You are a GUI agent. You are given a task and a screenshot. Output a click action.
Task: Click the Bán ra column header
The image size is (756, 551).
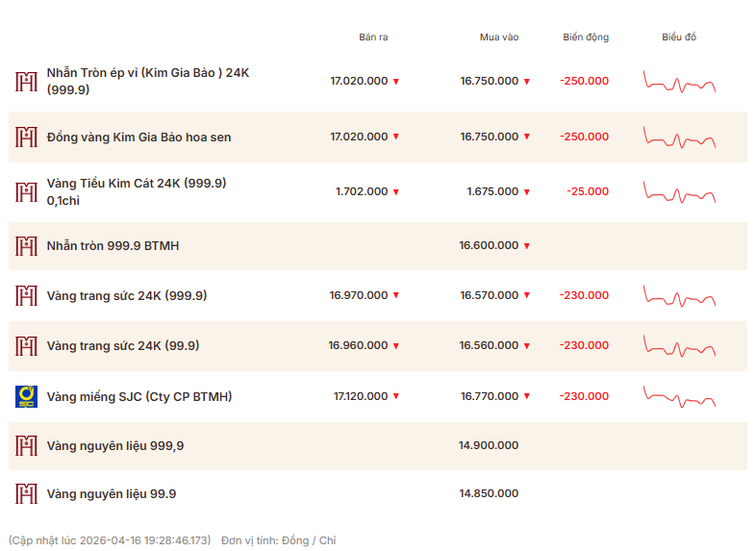pyautogui.click(x=373, y=38)
